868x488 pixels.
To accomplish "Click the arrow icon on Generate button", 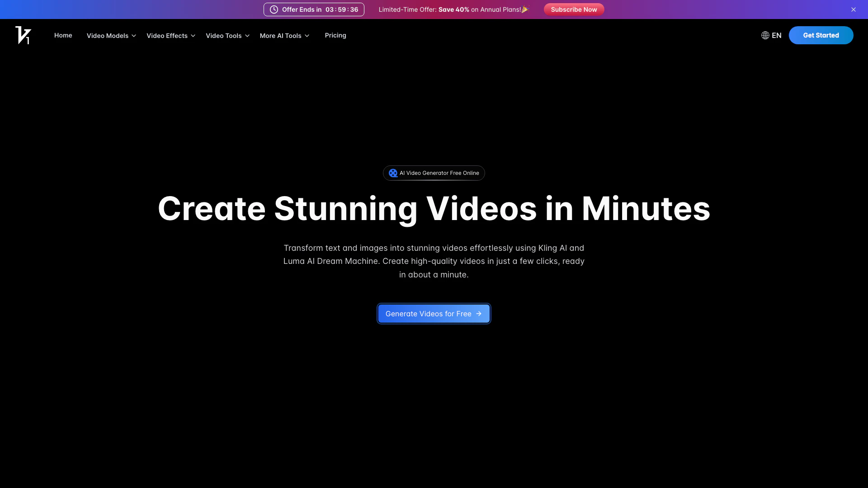I will coord(479,314).
